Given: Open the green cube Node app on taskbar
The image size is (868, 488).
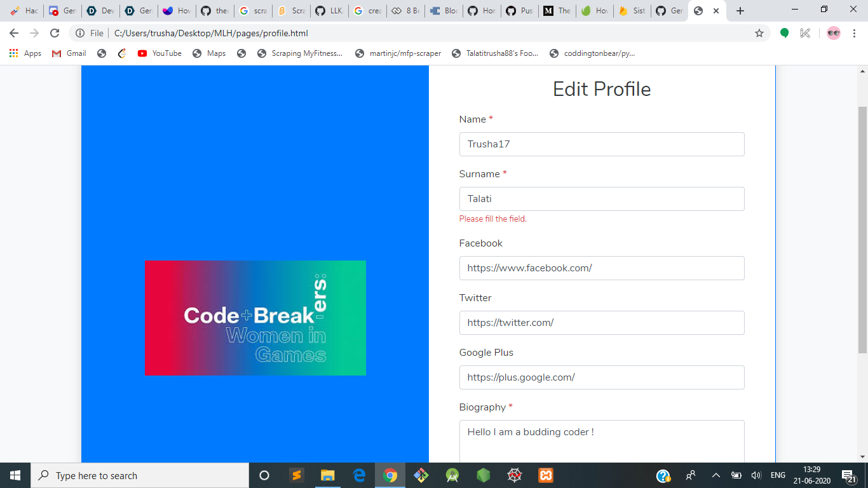Looking at the screenshot, I should pos(484,475).
